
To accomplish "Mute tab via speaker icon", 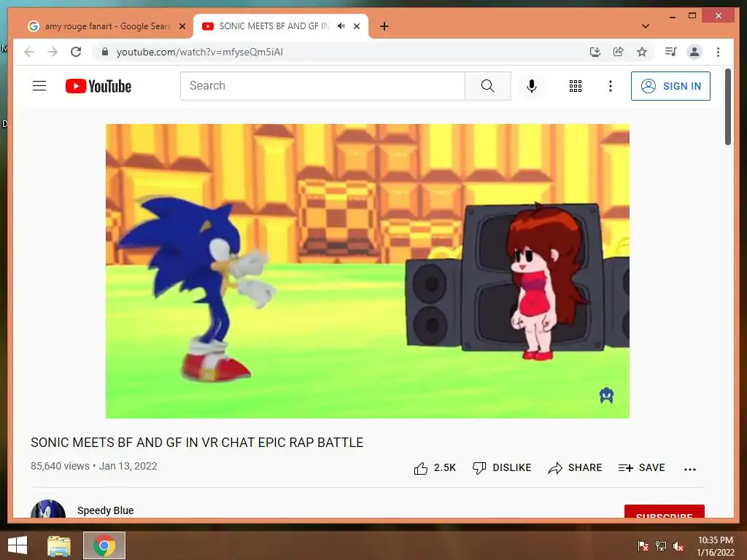I will click(341, 26).
